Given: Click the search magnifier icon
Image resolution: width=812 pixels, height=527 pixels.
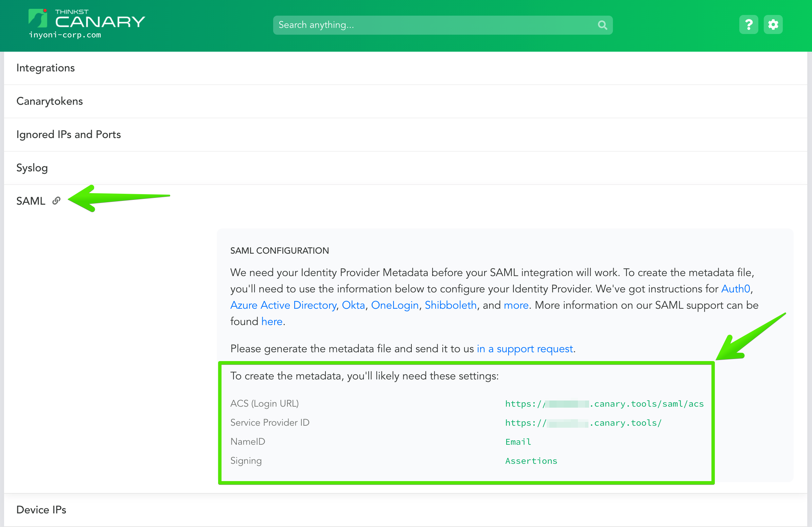Looking at the screenshot, I should 602,25.
